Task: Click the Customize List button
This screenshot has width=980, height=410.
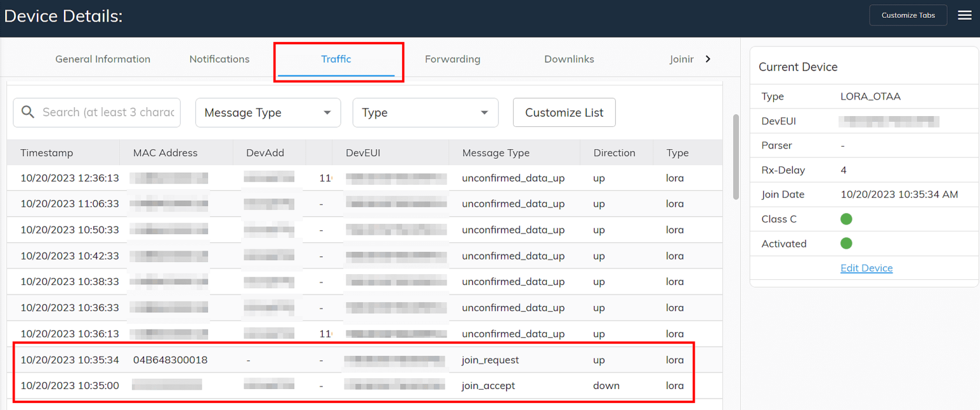Action: [564, 112]
